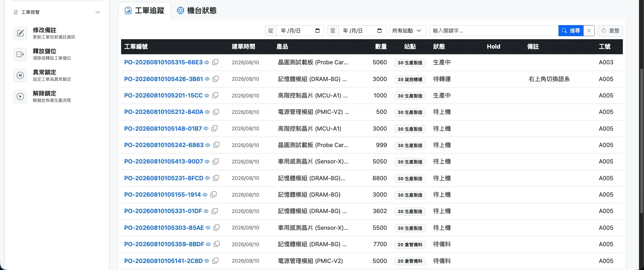Click the note text 右上角切換語系

coord(549,79)
